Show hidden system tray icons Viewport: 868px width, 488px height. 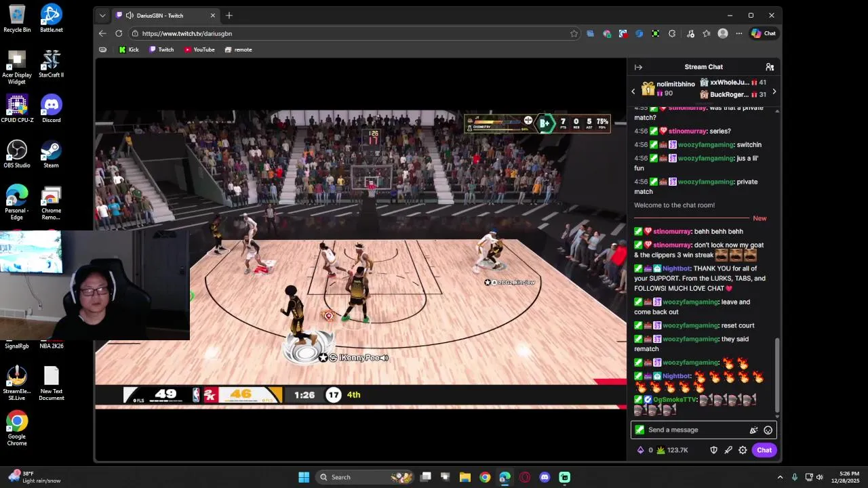(x=780, y=477)
